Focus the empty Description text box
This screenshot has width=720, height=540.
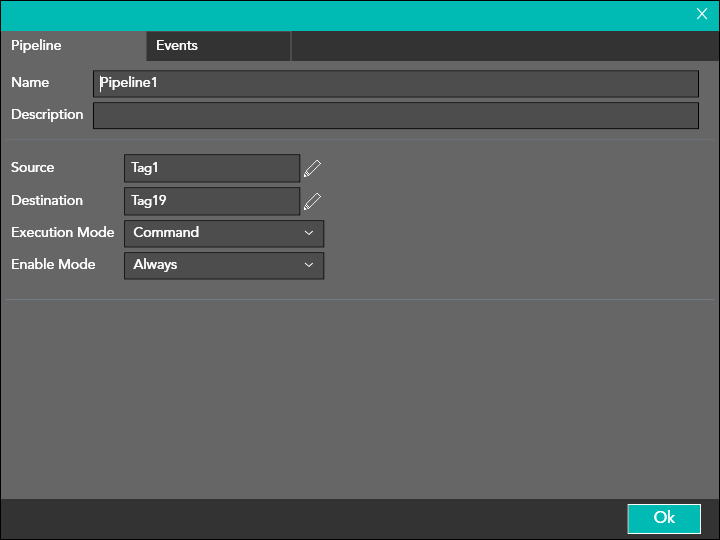point(395,116)
